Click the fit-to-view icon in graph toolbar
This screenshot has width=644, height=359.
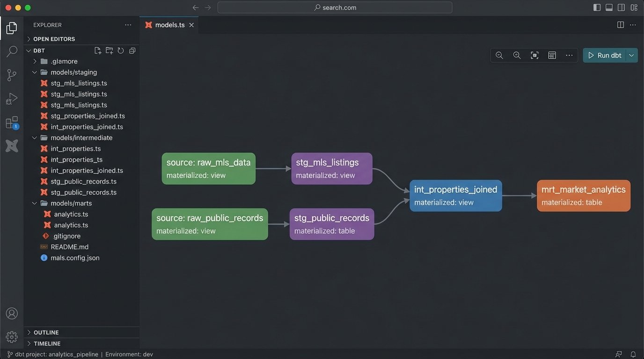(534, 55)
